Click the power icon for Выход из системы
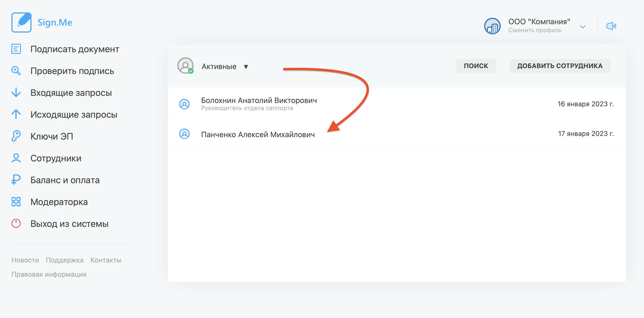 coord(16,223)
